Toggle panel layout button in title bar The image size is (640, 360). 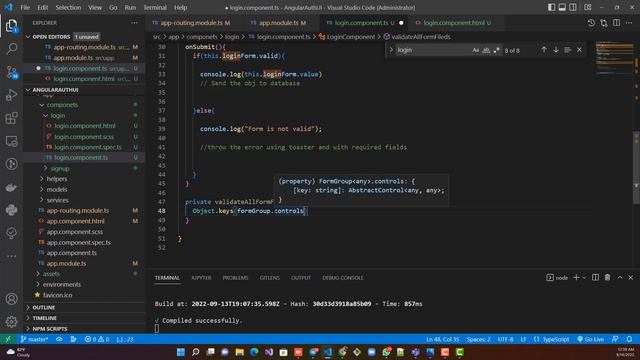pyautogui.click(x=562, y=7)
